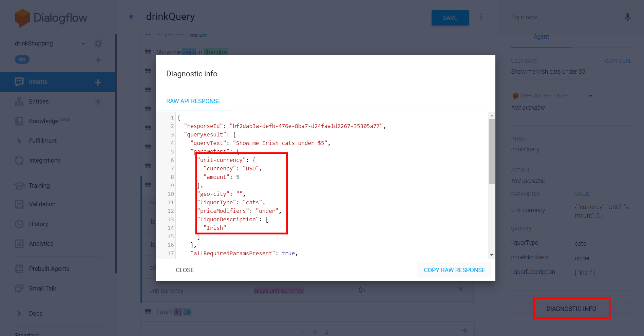The width and height of the screenshot is (644, 336).
Task: Click the Integrations cycle icon
Action: [x=19, y=161]
